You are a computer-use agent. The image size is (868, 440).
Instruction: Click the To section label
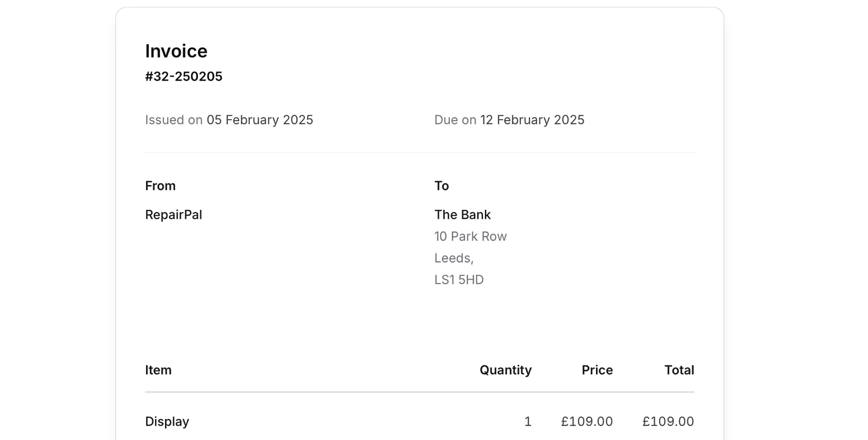pyautogui.click(x=441, y=186)
